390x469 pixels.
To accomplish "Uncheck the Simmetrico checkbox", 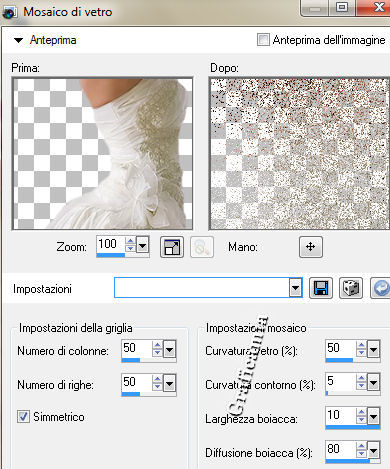I will pos(23,416).
